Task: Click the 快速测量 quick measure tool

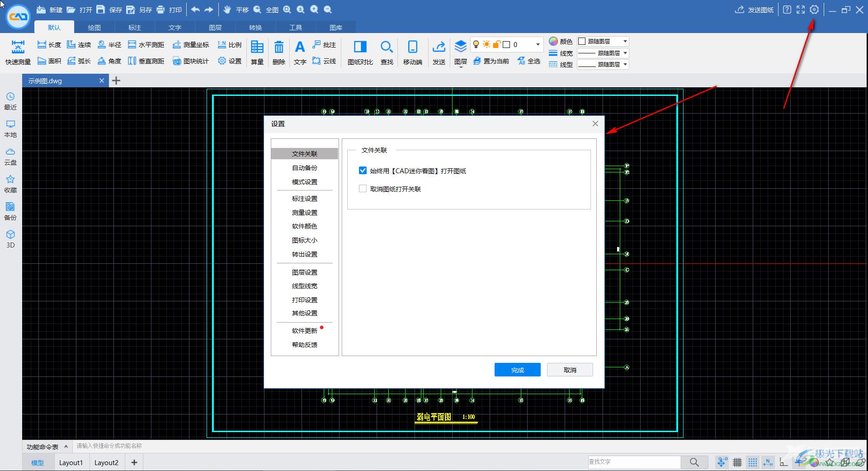Action: pos(18,52)
